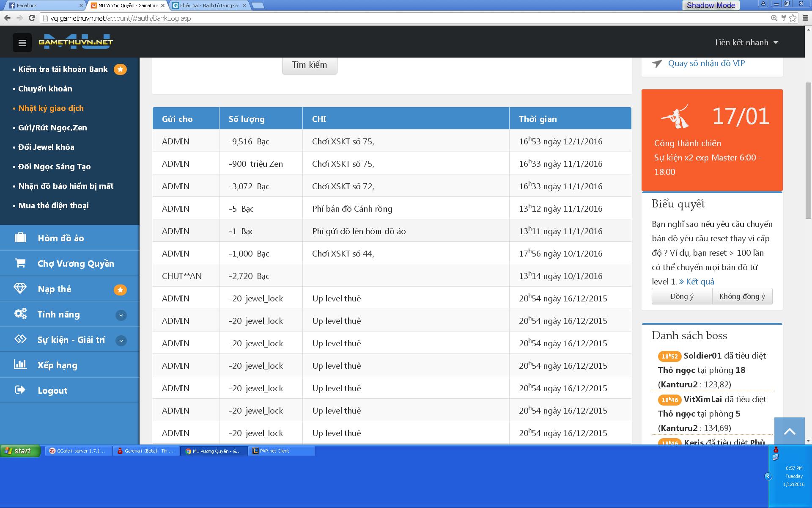This screenshot has width=812, height=508.
Task: Expand the Sự kiện - Giải trí chevron
Action: (121, 340)
